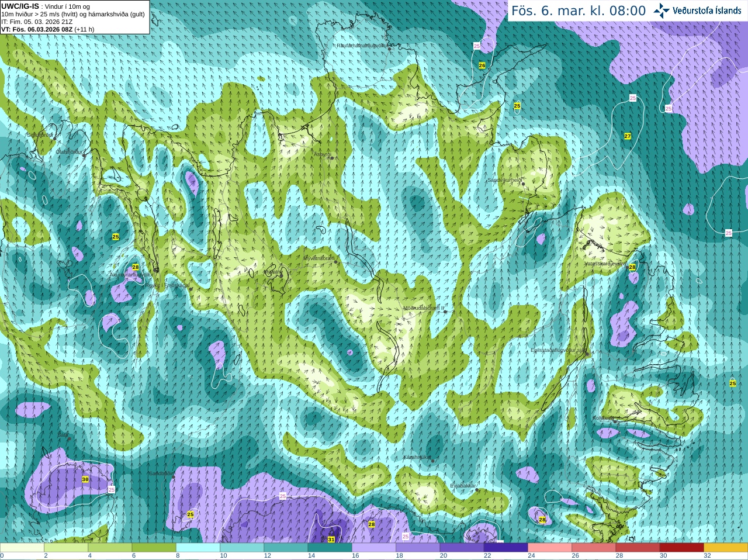Click the 4–6 m/s legend swatch
This screenshot has height=560, width=748.
pos(110,548)
